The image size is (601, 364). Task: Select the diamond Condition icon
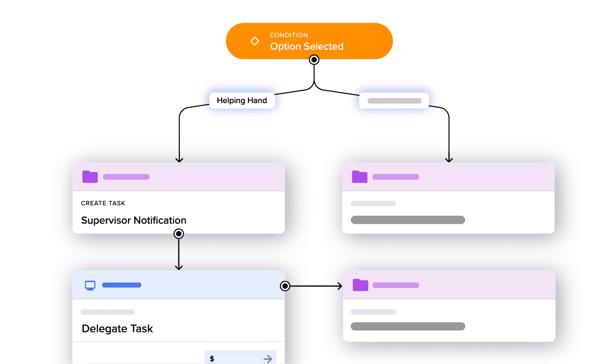[254, 40]
